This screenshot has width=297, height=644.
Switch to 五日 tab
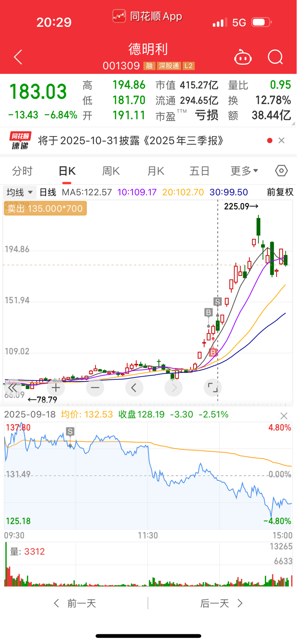199,171
